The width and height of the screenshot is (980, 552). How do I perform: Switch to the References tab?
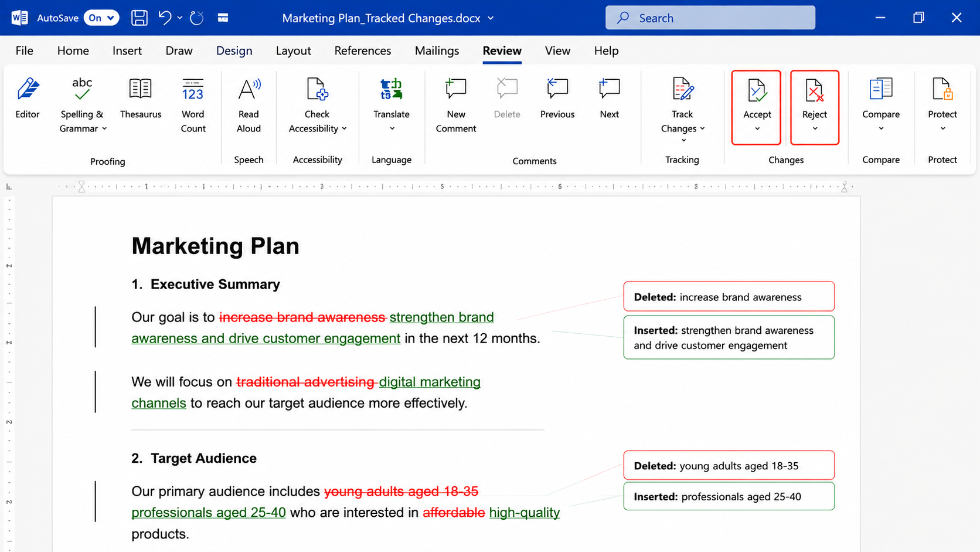coord(363,50)
